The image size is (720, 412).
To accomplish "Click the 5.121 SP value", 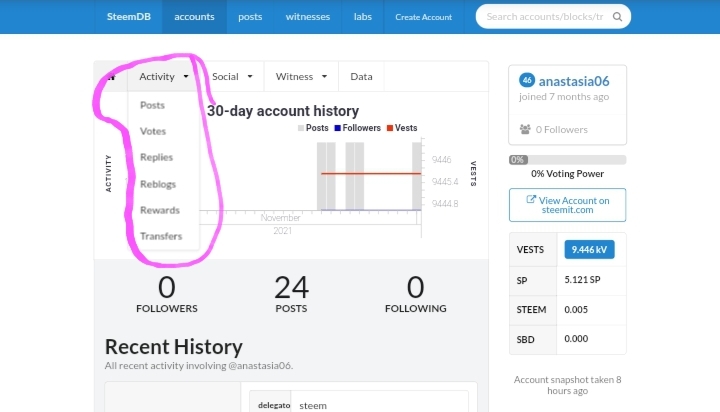I will coord(582,280).
